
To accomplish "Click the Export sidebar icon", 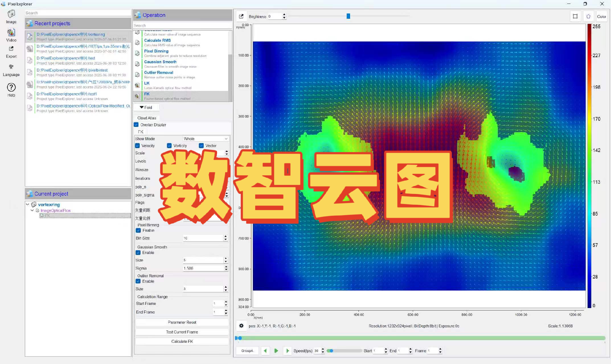I will (x=11, y=49).
